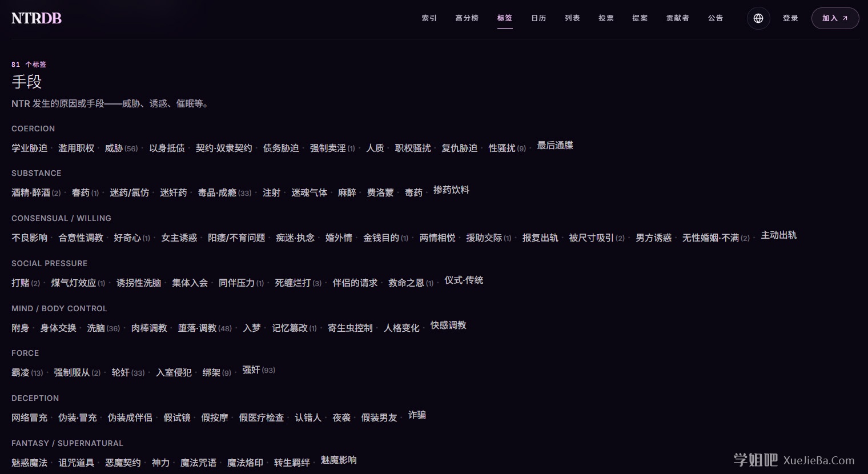Open the 集体入会 tag
The height and width of the screenshot is (474, 868).
190,283
